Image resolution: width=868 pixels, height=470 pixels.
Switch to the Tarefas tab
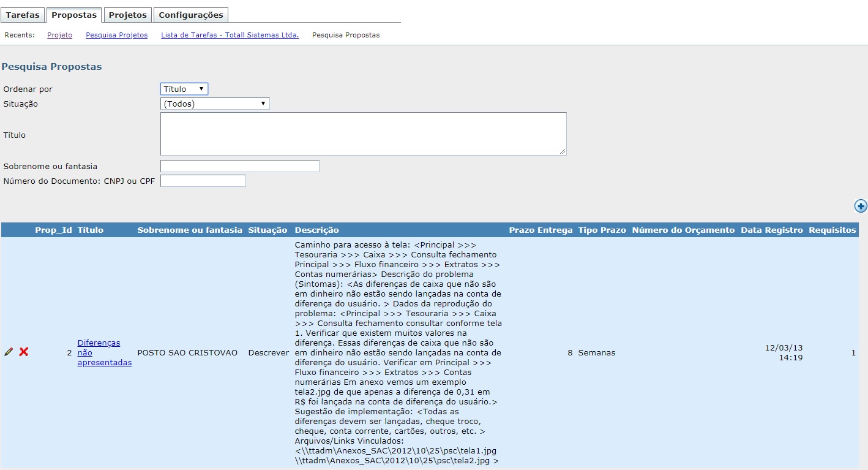pyautogui.click(x=23, y=15)
